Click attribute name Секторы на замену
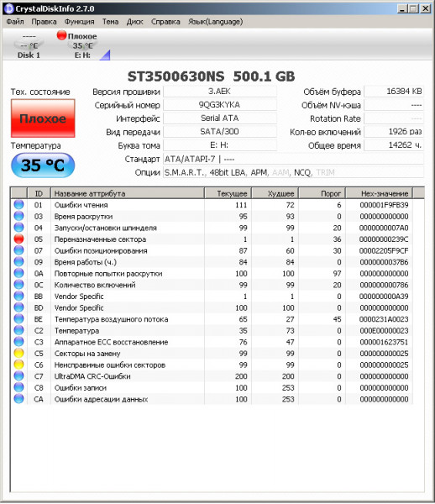435x504 pixels. (87, 354)
